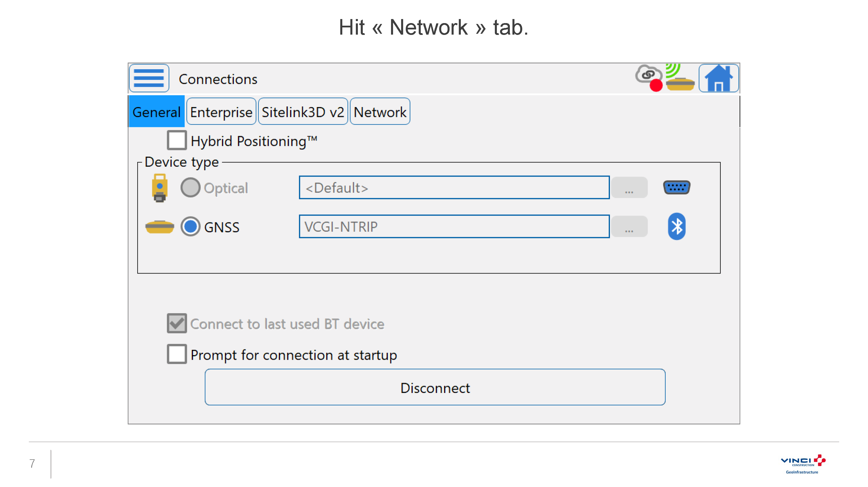
Task: Open the hamburger main menu
Action: [x=149, y=78]
